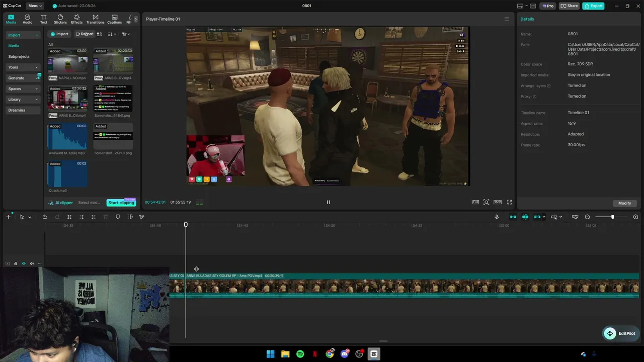Expand the Spaces section
The image size is (644, 362).
[x=23, y=89]
